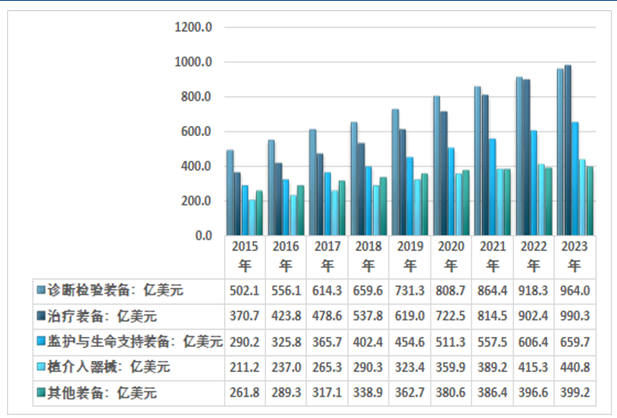Click the 2020年 column header
The width and height of the screenshot is (617, 418).
tap(451, 256)
